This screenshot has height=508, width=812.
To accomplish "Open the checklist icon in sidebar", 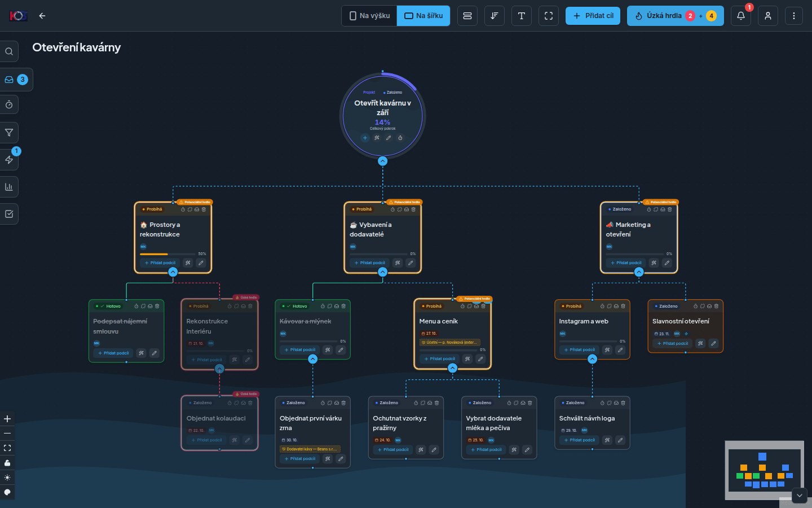I will click(9, 214).
